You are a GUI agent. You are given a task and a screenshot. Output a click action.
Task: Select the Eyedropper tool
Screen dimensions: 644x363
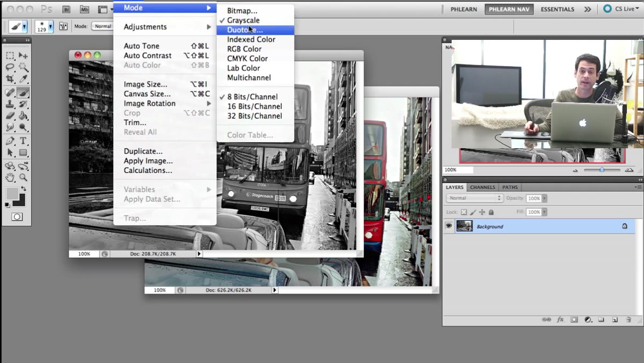23,79
